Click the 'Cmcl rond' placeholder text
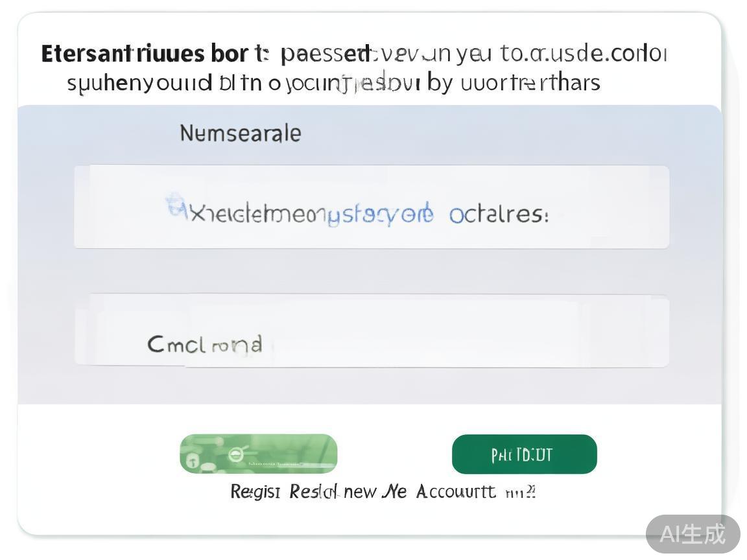747x560 pixels. 205,344
